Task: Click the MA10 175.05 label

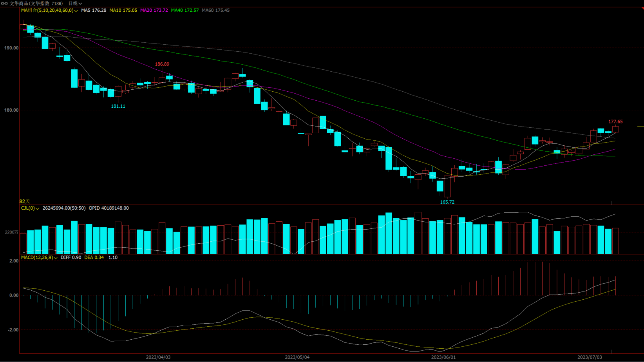Action: [123, 11]
